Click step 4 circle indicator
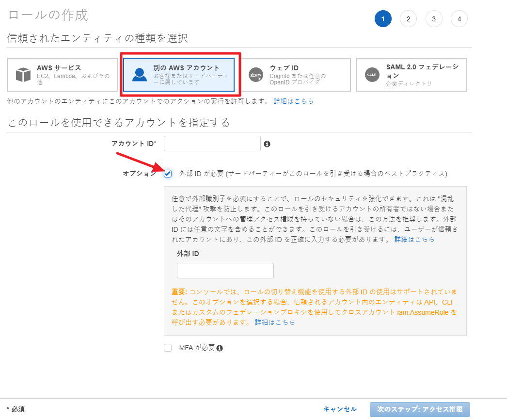Image resolution: width=507 pixels, height=420 pixels. 459,19
